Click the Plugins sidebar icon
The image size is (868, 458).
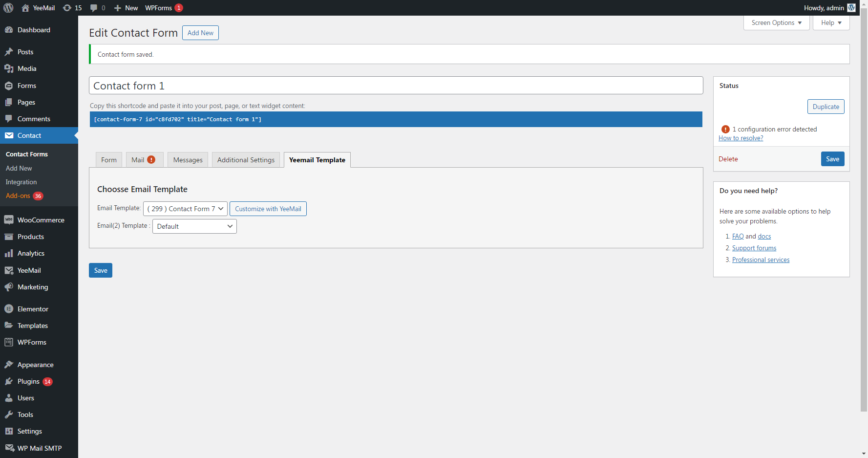(x=9, y=381)
